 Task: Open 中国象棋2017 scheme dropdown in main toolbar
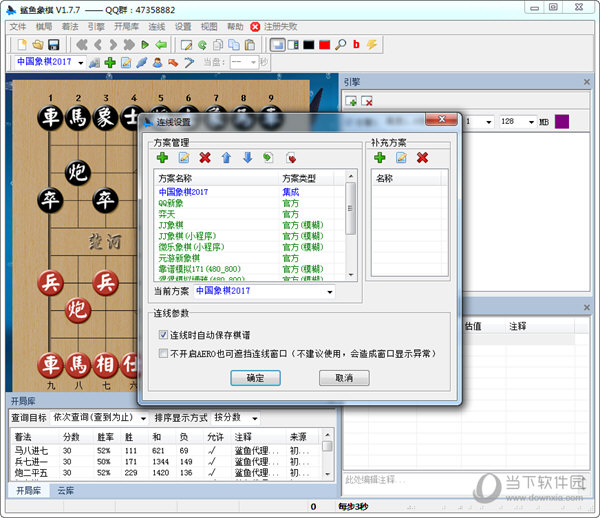(80, 63)
